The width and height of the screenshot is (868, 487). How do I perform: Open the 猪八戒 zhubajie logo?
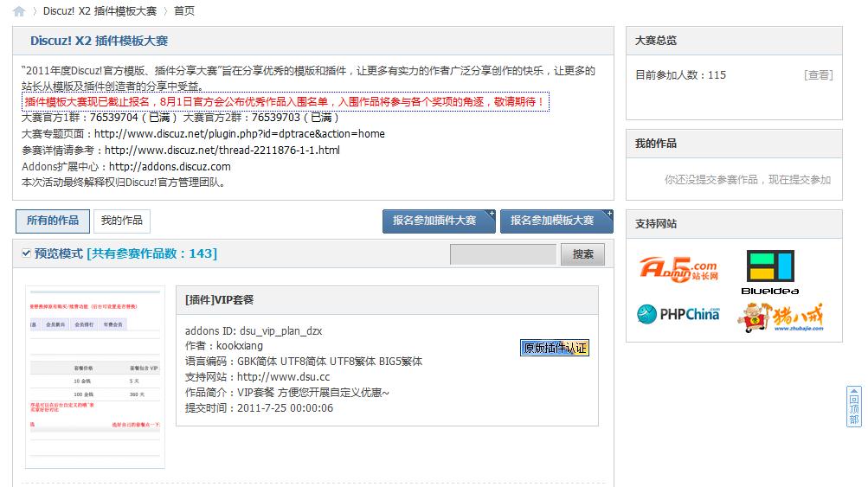click(781, 317)
